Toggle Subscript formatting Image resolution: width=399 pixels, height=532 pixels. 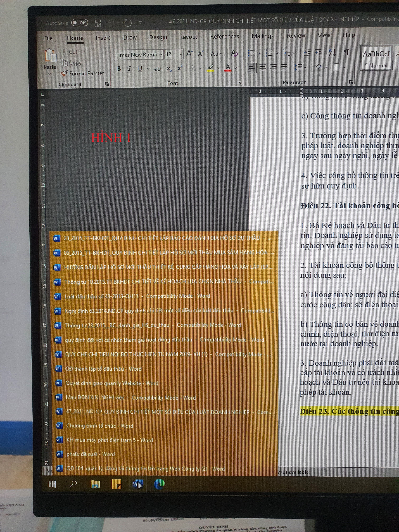point(169,69)
